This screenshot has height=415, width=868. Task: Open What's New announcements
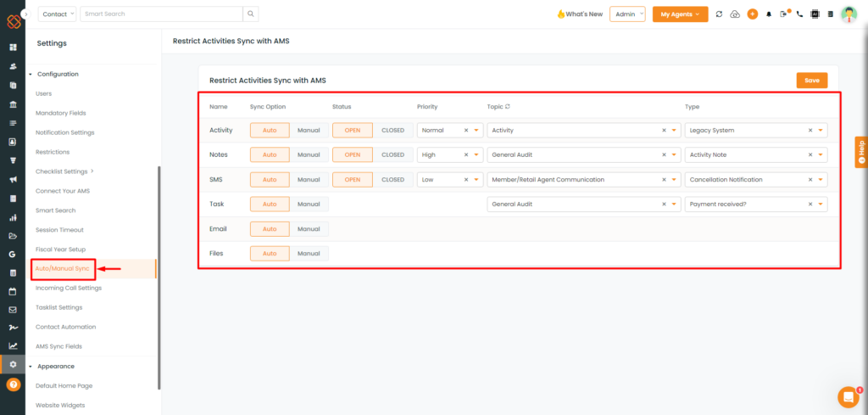(580, 14)
